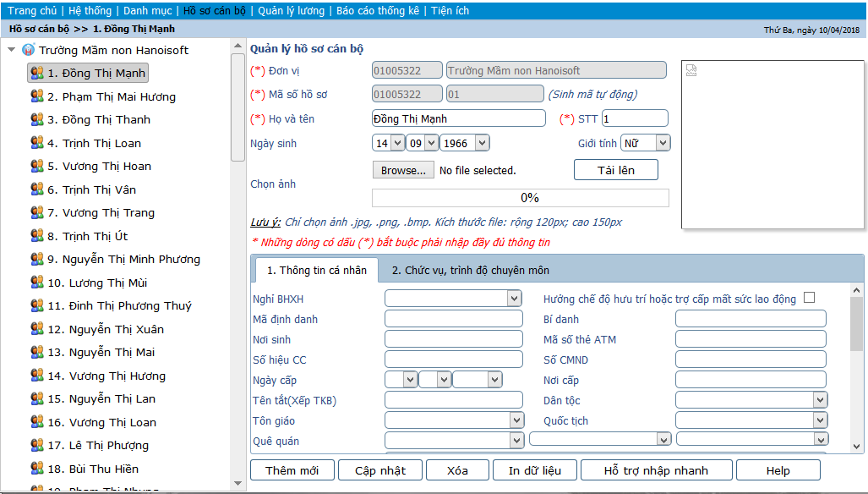Screen dimensions: 868x494
Task: Click staff icon next to 18. Bùi Thu Hiền
Action: [x=37, y=469]
